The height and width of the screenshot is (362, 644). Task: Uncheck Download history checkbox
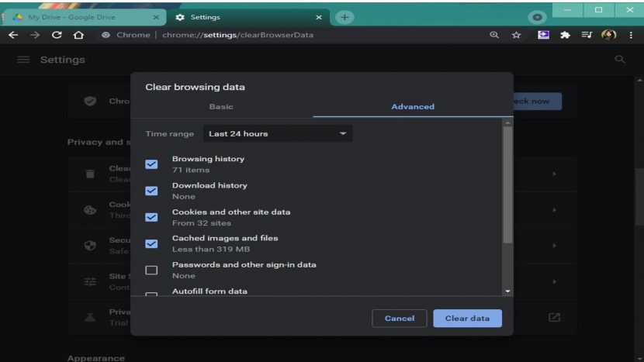click(x=151, y=191)
